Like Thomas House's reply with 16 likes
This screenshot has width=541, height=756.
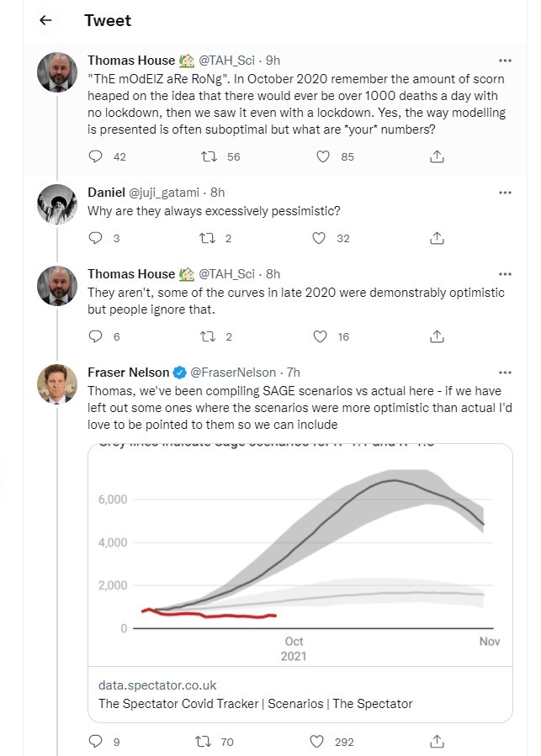tap(319, 336)
